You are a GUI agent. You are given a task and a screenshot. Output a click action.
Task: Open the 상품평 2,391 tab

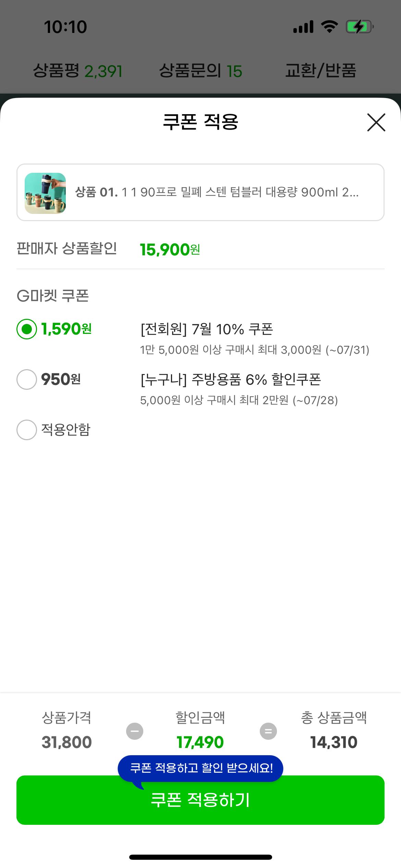coord(78,71)
